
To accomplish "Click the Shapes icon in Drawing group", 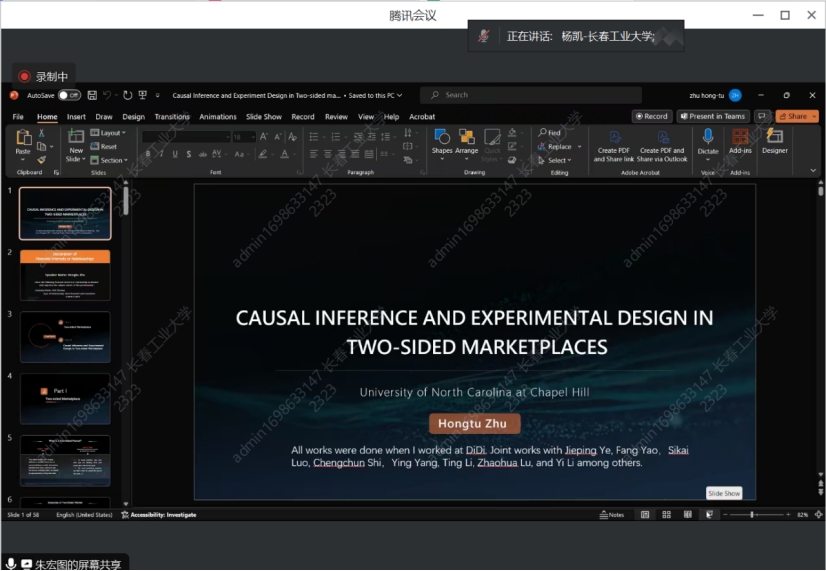I will 442,138.
